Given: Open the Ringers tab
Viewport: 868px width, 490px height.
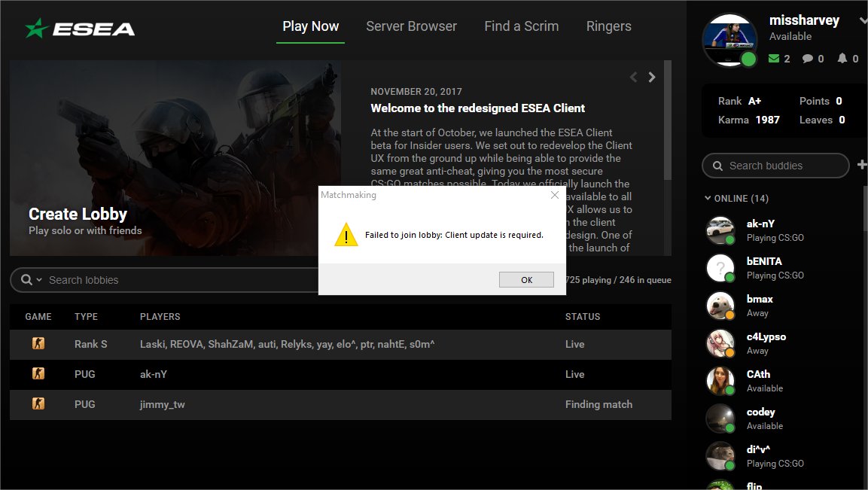Looking at the screenshot, I should 609,26.
